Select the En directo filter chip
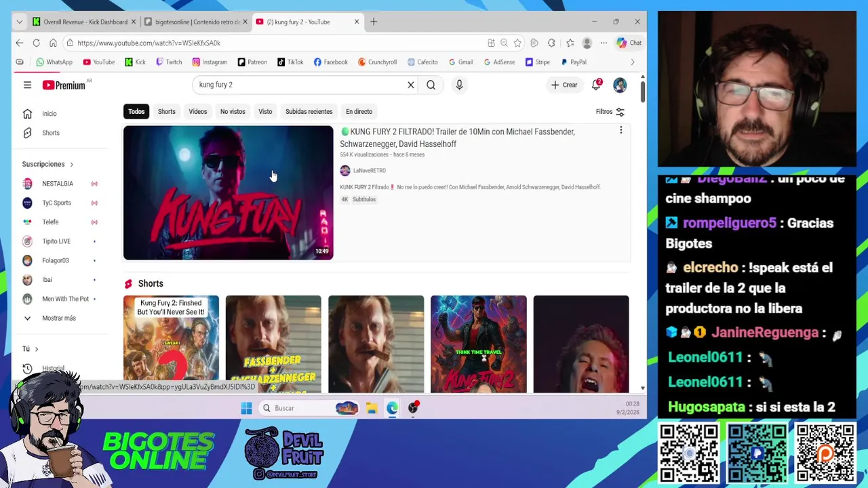868x488 pixels. (x=359, y=111)
